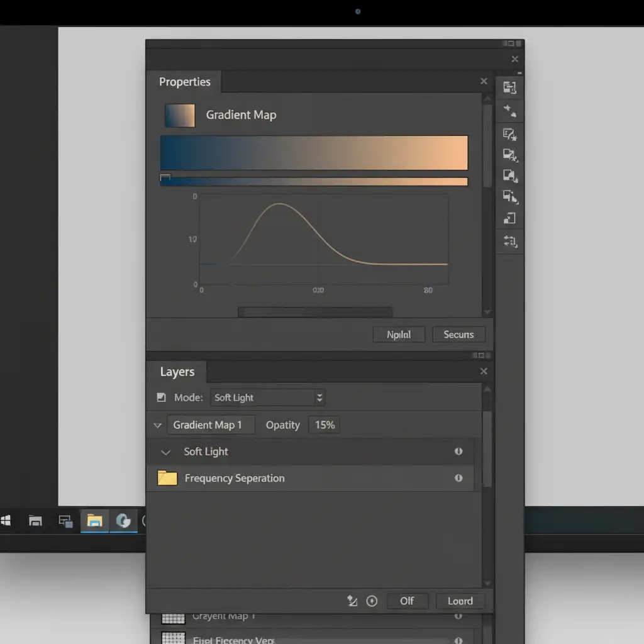Viewport: 644px width, 644px height.
Task: Click the large gradient preview bar
Action: click(x=314, y=153)
